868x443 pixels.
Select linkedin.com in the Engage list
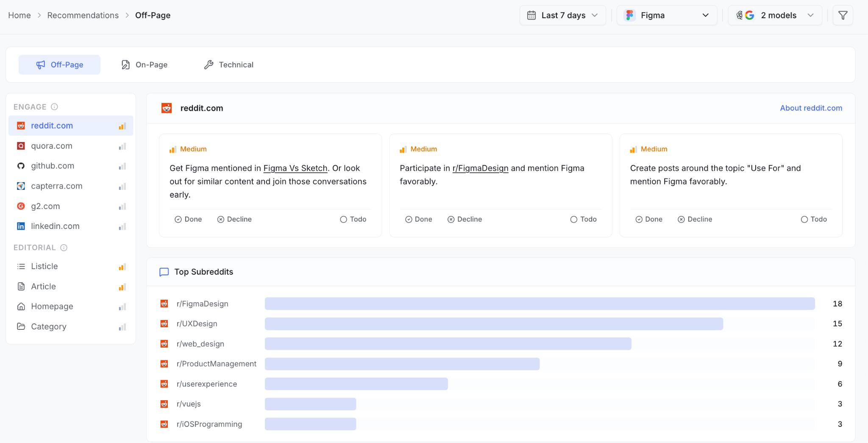(71, 226)
